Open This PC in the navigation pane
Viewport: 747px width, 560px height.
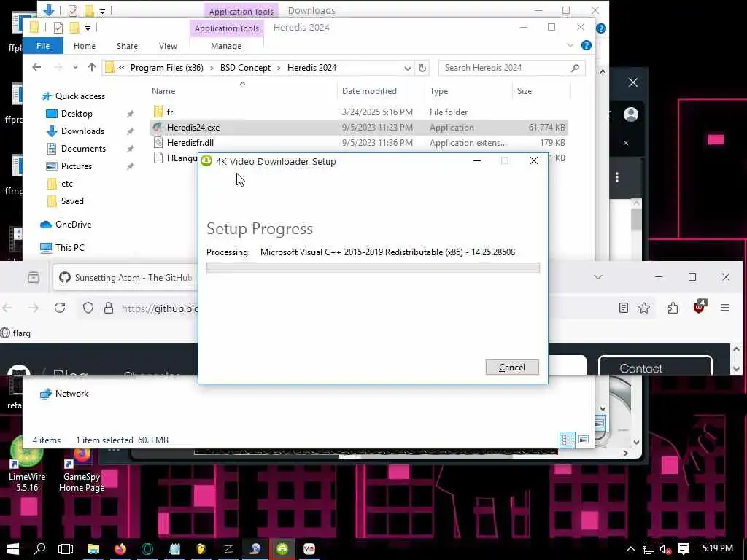[69, 248]
